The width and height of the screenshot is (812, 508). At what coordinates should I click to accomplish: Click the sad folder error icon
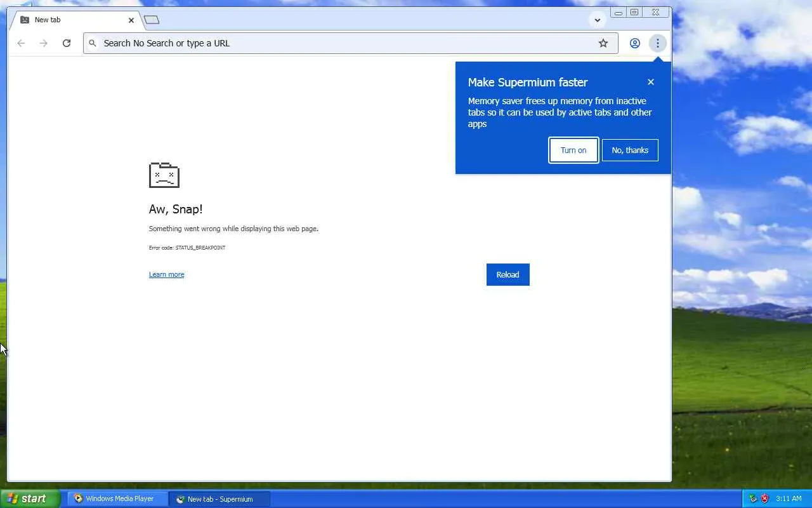164,175
